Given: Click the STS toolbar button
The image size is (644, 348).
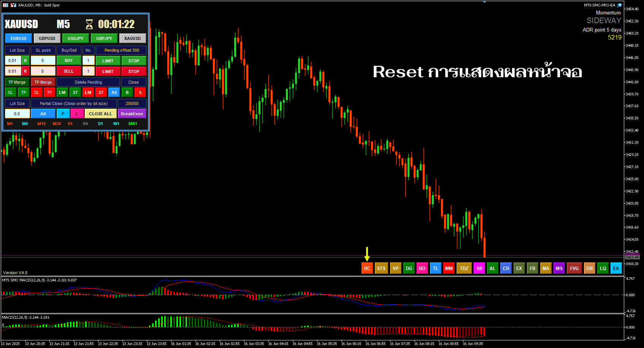Looking at the screenshot, I should (381, 268).
